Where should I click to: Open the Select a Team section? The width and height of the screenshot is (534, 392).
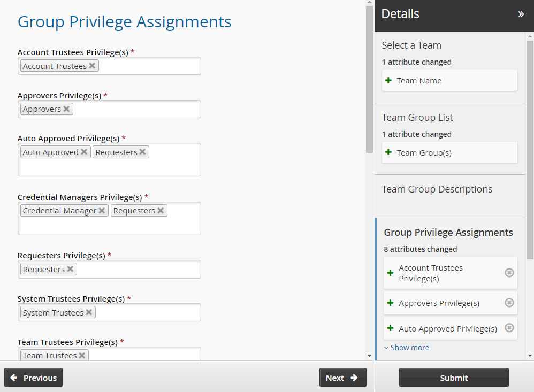click(x=411, y=45)
